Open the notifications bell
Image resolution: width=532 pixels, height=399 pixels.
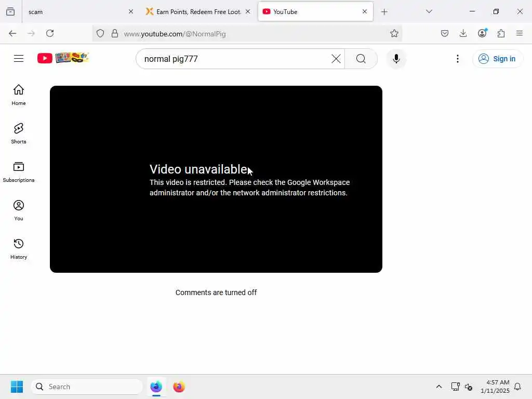(517, 387)
